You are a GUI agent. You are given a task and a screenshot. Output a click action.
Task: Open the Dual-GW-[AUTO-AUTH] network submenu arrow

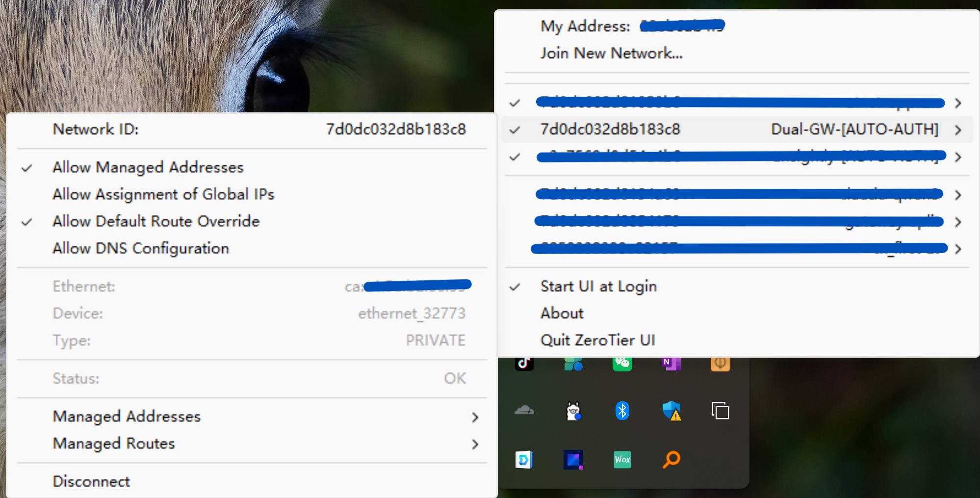point(957,130)
